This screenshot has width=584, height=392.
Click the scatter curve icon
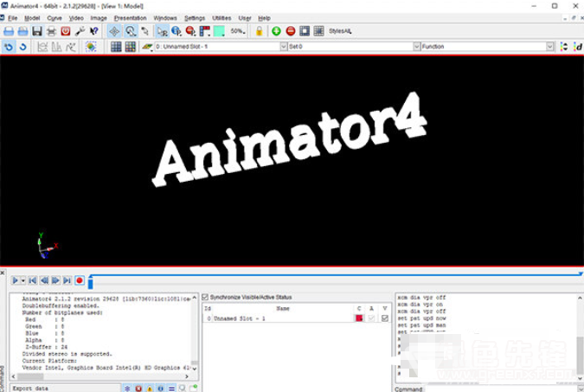click(x=70, y=47)
